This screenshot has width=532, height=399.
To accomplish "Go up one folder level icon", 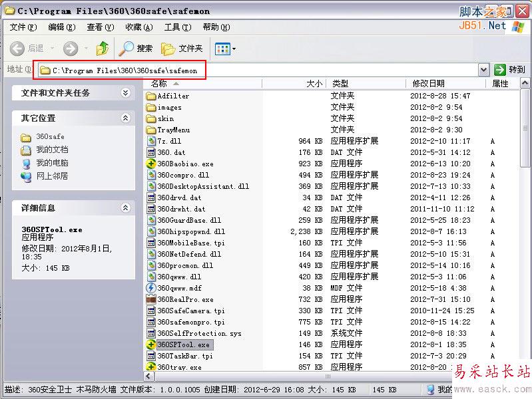I will tap(103, 49).
